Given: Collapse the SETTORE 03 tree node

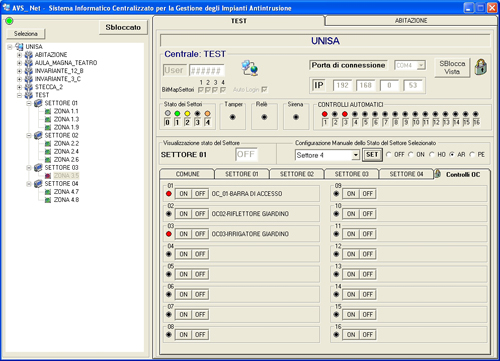Looking at the screenshot, I should coord(29,168).
